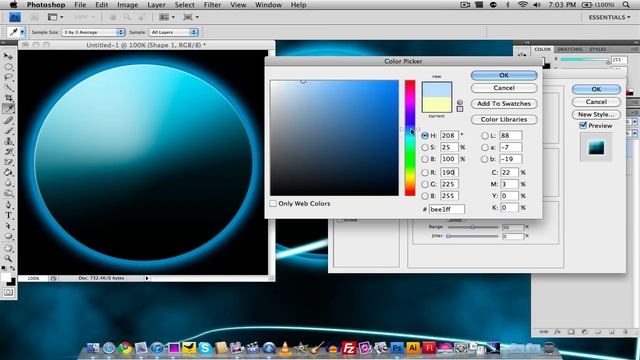Image resolution: width=640 pixels, height=360 pixels.
Task: Click the Photoshop Ps icon in application bar
Action: point(15,17)
